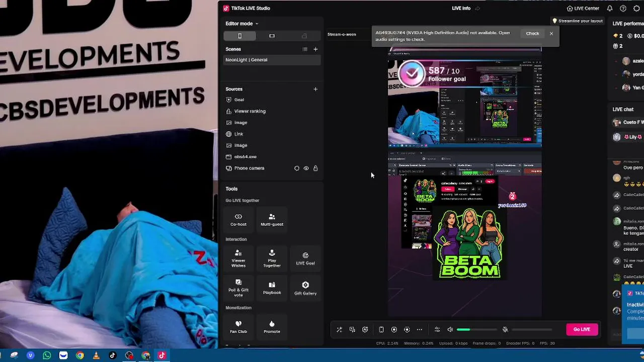Click pink TikTok LIVE Studio taskbar icon
Image resolution: width=644 pixels, height=362 pixels.
tap(162, 355)
